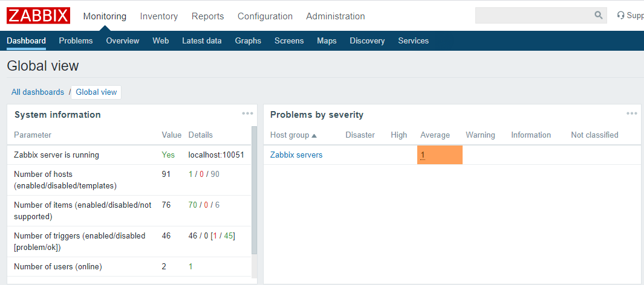The height and width of the screenshot is (285, 644).
Task: Open the Monitoring menu
Action: pyautogui.click(x=105, y=16)
